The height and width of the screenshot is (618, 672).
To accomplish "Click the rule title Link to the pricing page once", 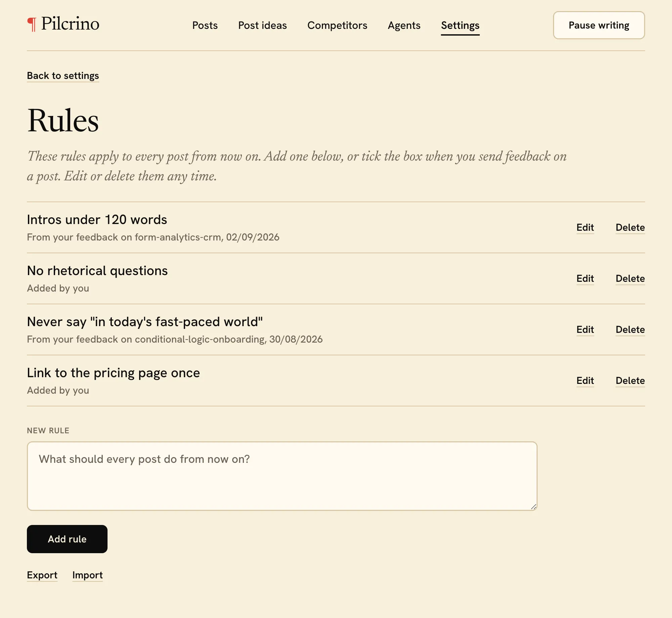I will (114, 373).
